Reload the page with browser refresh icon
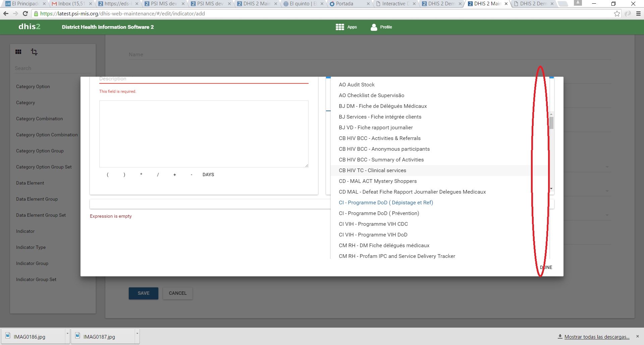 pyautogui.click(x=25, y=14)
